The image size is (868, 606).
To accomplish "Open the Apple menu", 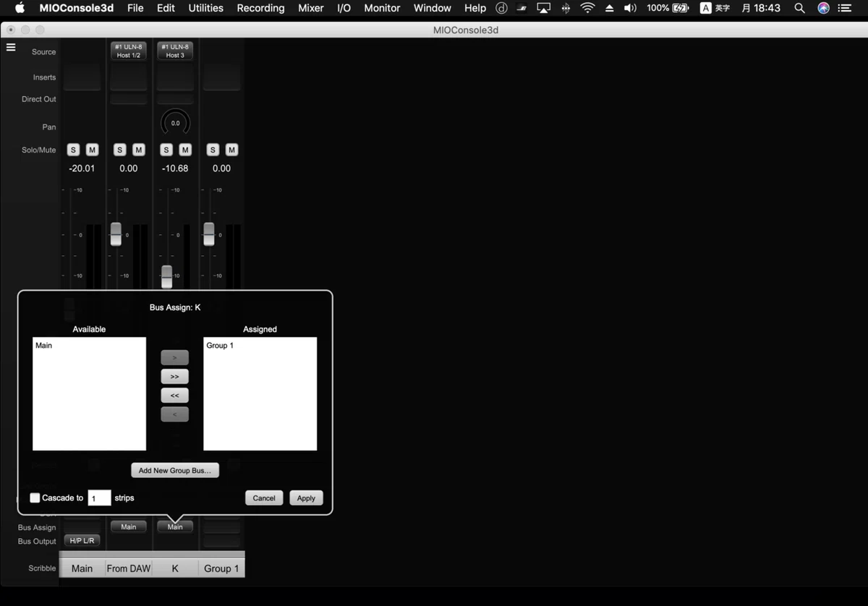I will (20, 8).
